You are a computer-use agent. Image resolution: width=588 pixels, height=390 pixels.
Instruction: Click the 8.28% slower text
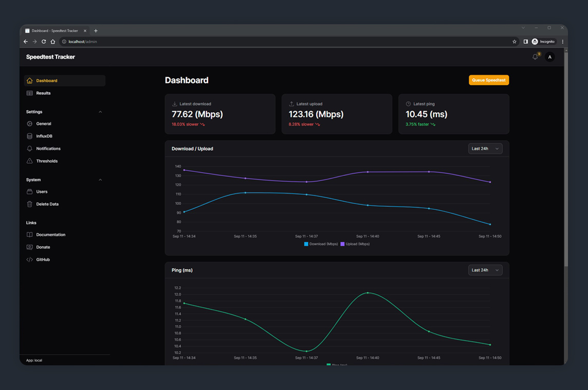pos(301,124)
